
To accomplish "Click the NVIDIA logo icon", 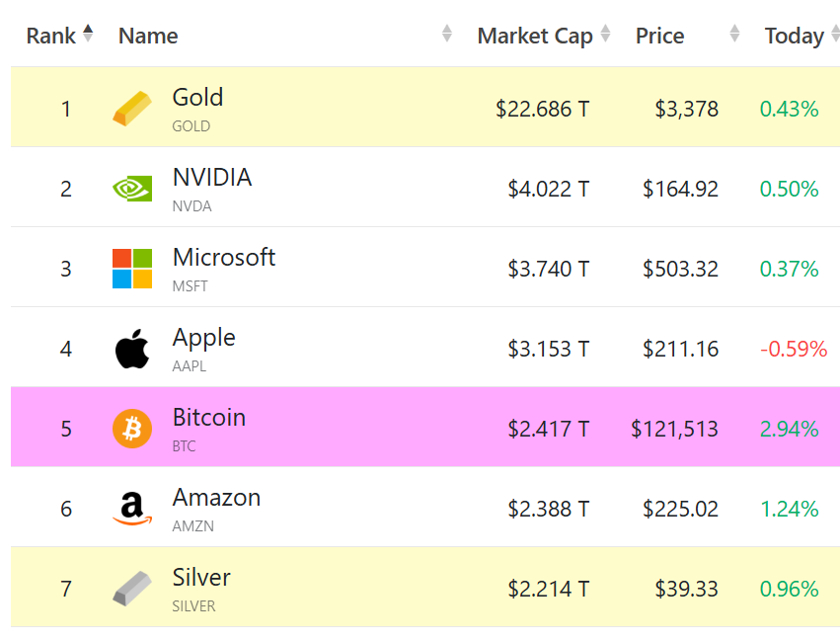I will (132, 188).
